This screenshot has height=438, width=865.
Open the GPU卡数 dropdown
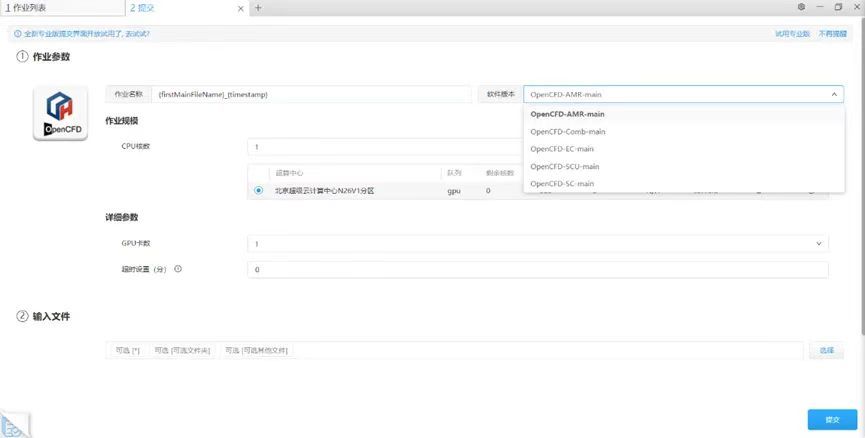click(537, 243)
